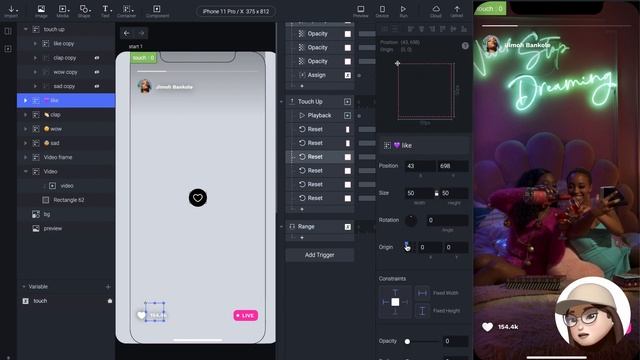Select the bg layer
The height and width of the screenshot is (360, 640).
point(65,214)
